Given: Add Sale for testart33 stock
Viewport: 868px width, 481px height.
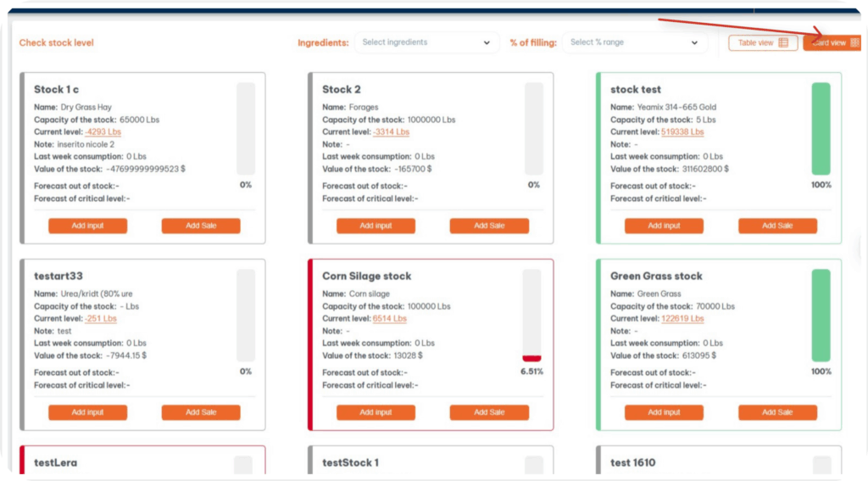Looking at the screenshot, I should pyautogui.click(x=201, y=412).
